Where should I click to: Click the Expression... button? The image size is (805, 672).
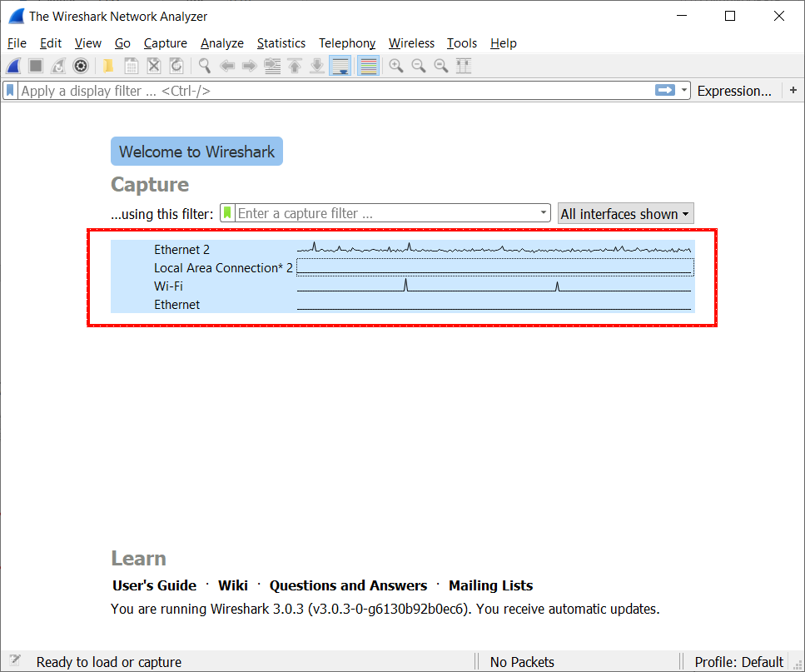click(x=734, y=91)
